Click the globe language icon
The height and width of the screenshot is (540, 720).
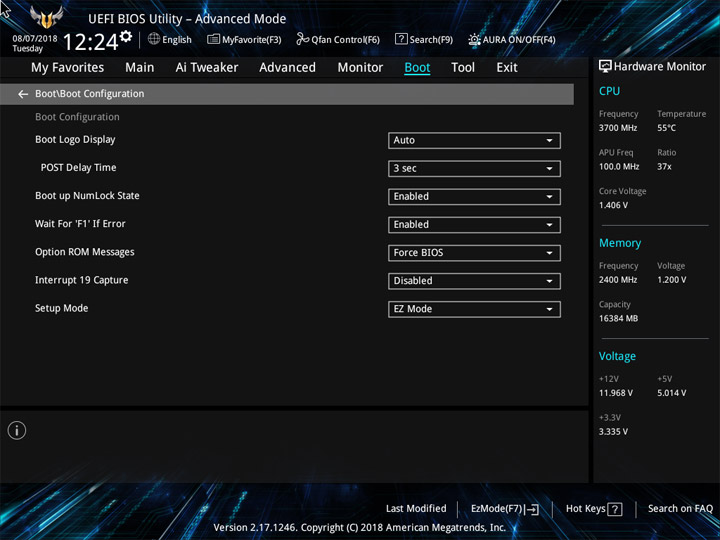[x=154, y=39]
